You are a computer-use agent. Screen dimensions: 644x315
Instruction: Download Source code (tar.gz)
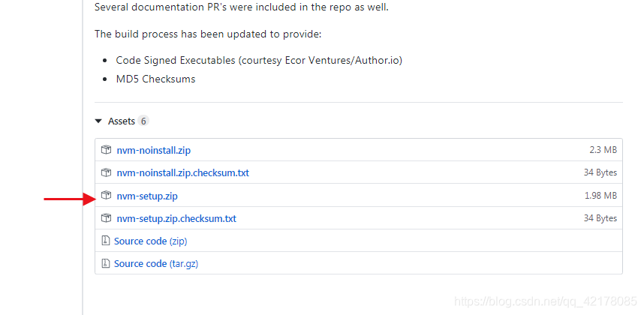click(x=156, y=264)
